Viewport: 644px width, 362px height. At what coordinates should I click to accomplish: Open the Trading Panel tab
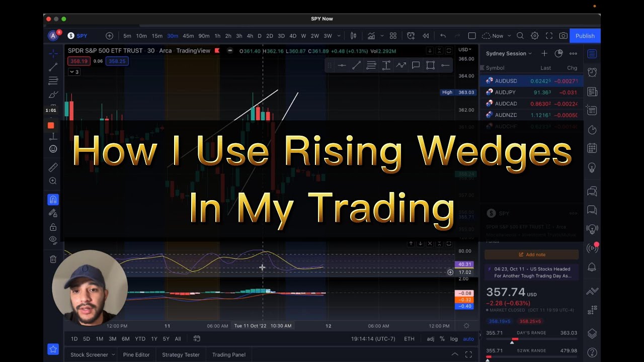pos(229,354)
